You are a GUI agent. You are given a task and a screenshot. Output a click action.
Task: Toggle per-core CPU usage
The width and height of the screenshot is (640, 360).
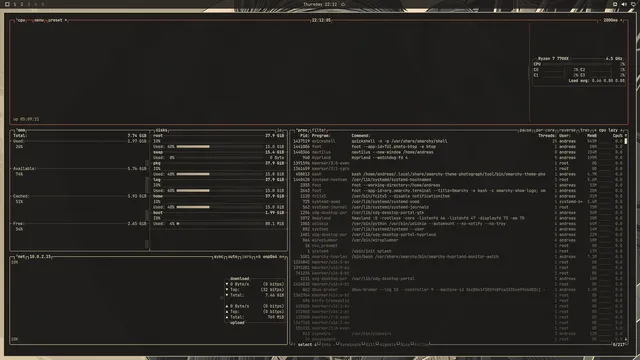(545, 130)
